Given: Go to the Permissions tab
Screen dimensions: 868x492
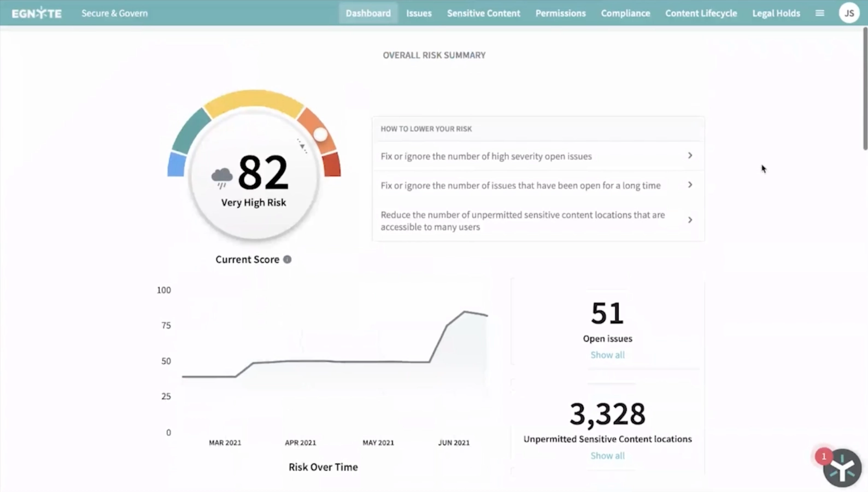Looking at the screenshot, I should [560, 13].
